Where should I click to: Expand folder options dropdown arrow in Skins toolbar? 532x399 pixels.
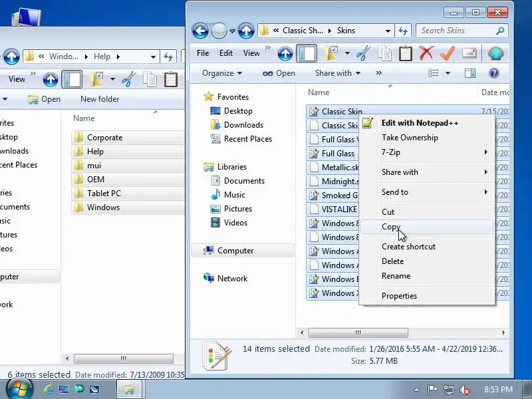pos(347,53)
